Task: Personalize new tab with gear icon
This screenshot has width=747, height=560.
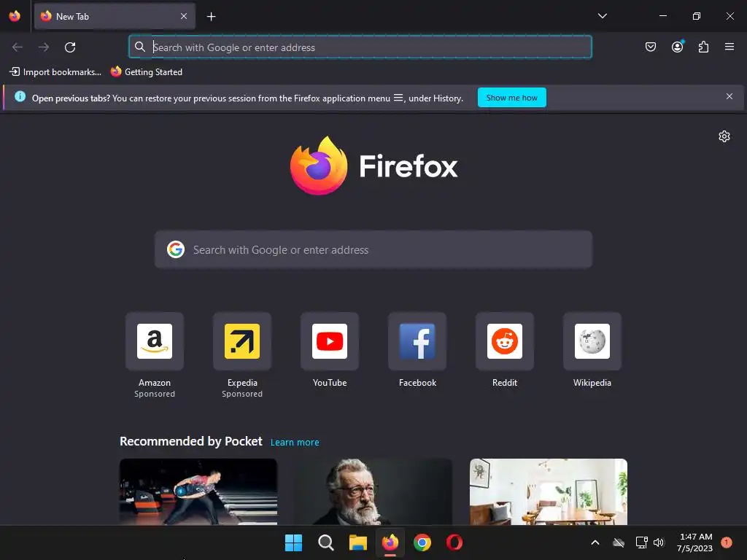Action: pos(724,136)
